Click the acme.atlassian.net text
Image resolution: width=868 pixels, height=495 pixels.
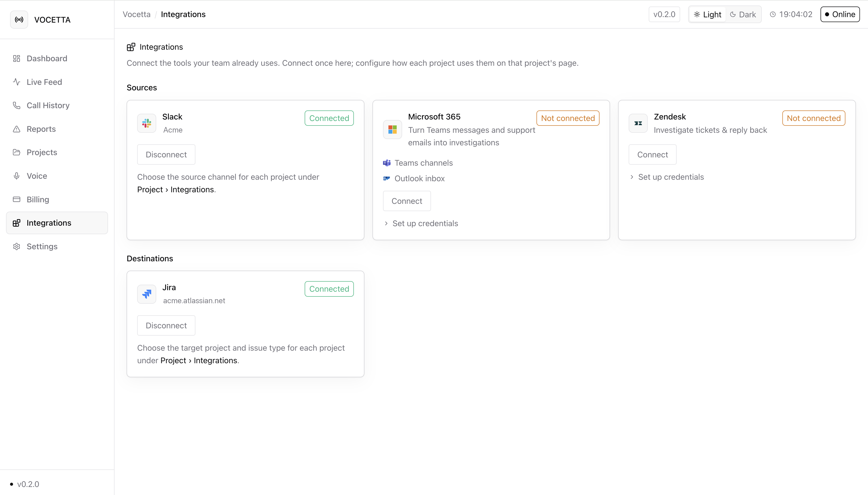pyautogui.click(x=194, y=300)
